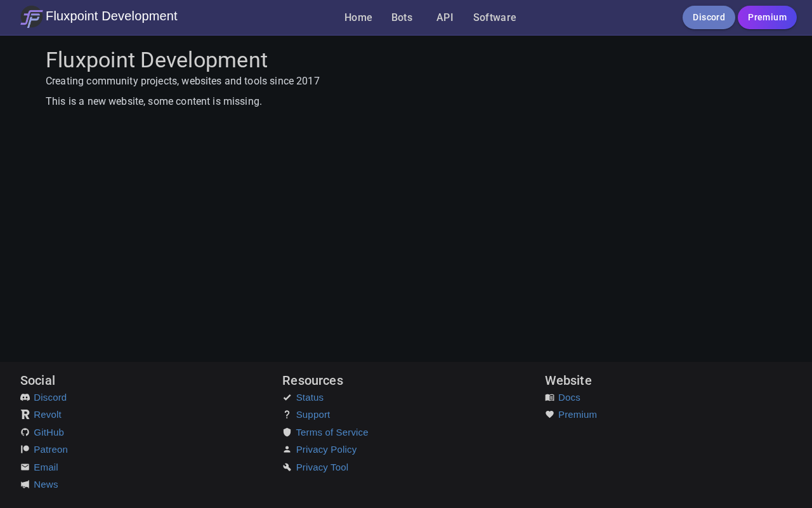This screenshot has width=812, height=508.
Task: Click the "Website" footer heading
Action: click(x=568, y=380)
